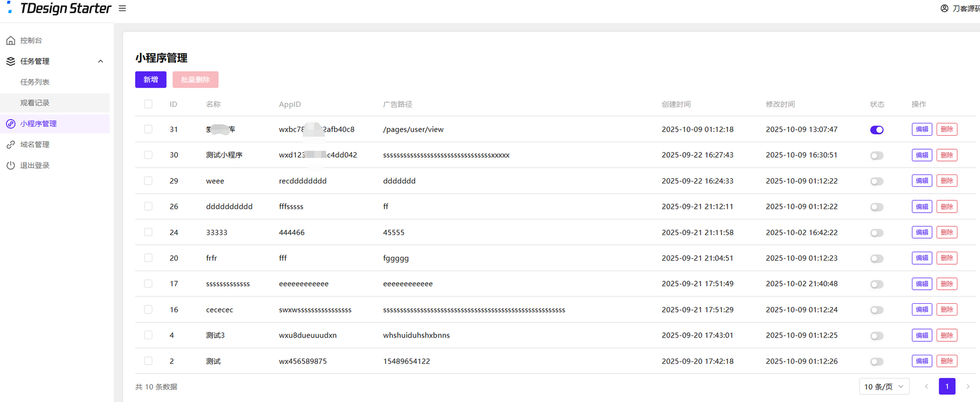Click 删除 for row ID 2

pyautogui.click(x=947, y=361)
